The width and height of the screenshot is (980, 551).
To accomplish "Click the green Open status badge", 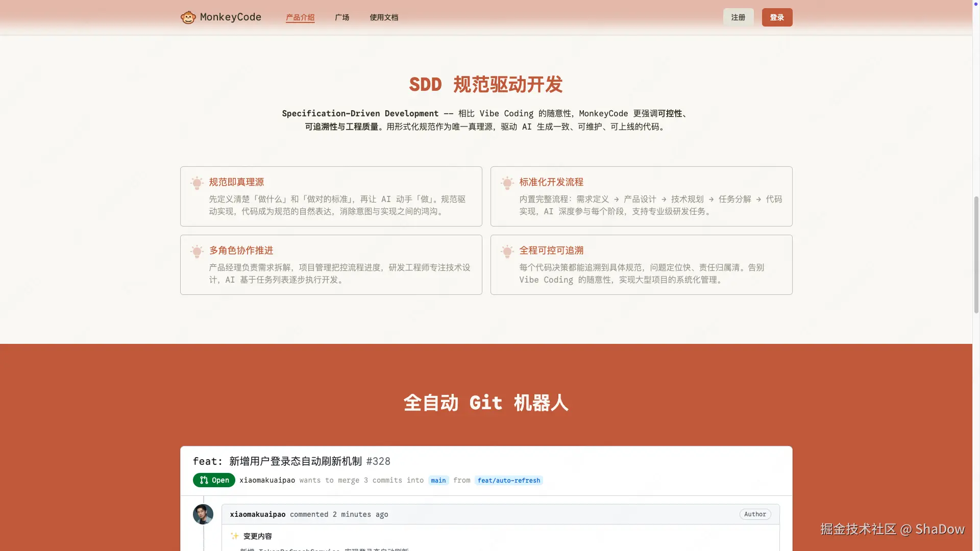I will 213,480.
